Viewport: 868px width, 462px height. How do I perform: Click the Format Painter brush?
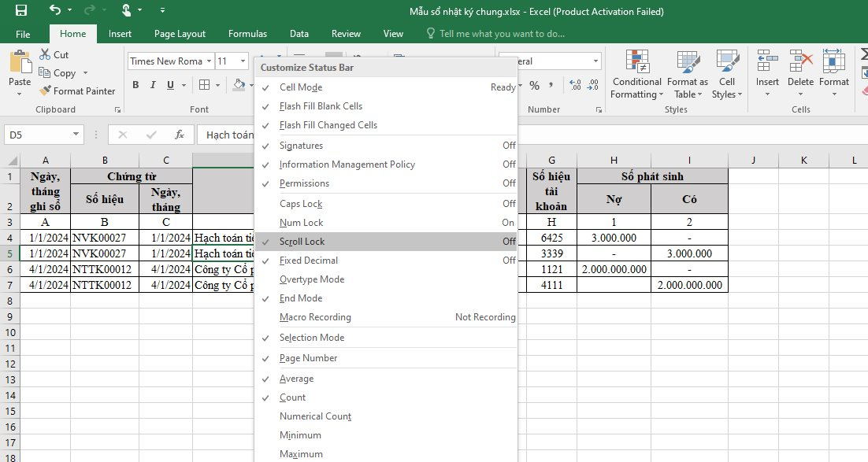[x=46, y=91]
